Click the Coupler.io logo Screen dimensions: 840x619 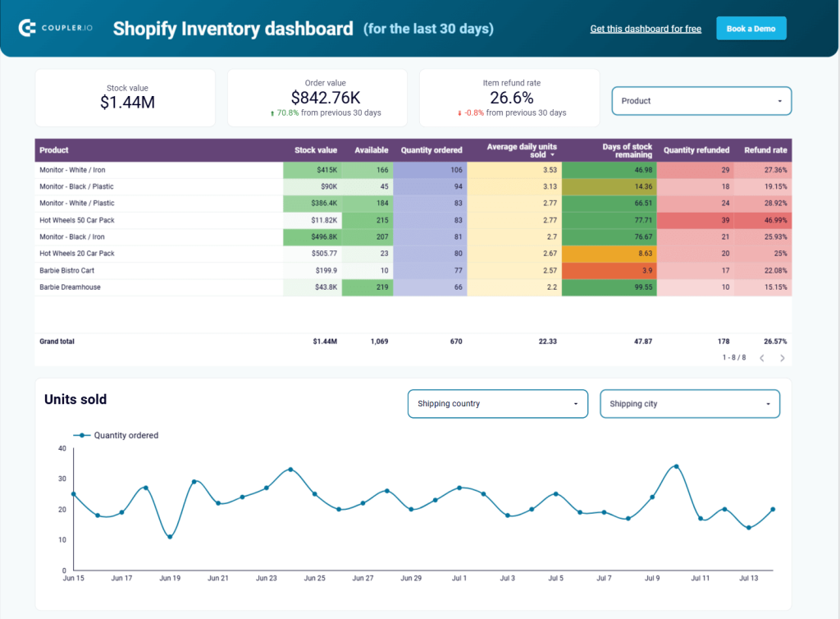coord(55,28)
